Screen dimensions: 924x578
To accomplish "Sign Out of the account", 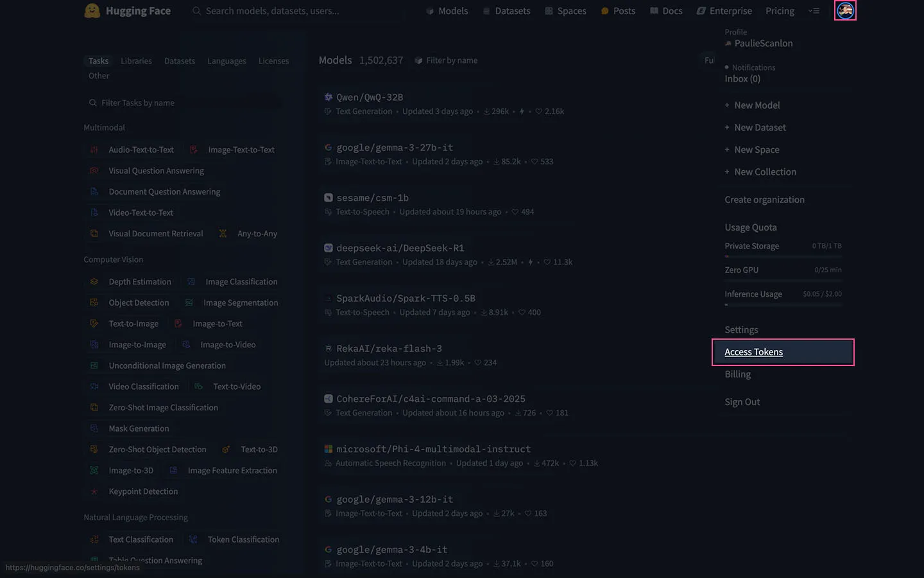I will tap(742, 402).
